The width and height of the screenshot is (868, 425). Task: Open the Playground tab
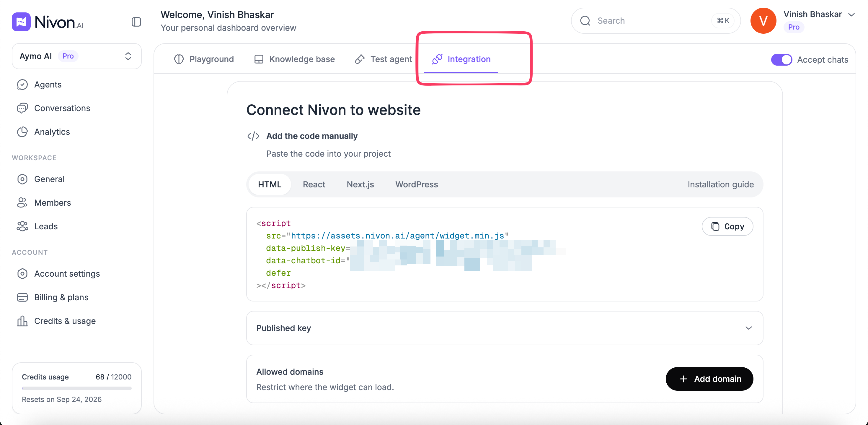tap(204, 59)
